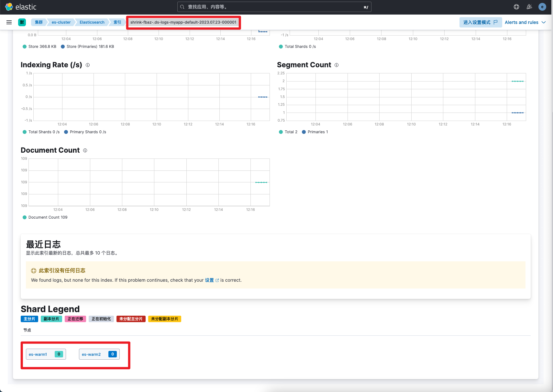Toggle Document Count 109 legend item

click(45, 217)
